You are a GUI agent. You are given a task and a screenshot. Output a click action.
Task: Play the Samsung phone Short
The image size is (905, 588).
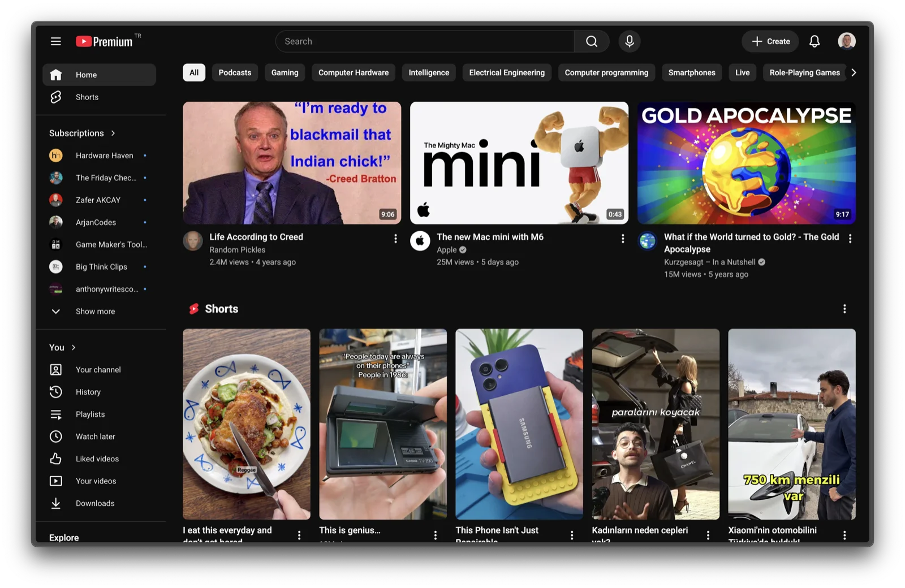coord(519,424)
